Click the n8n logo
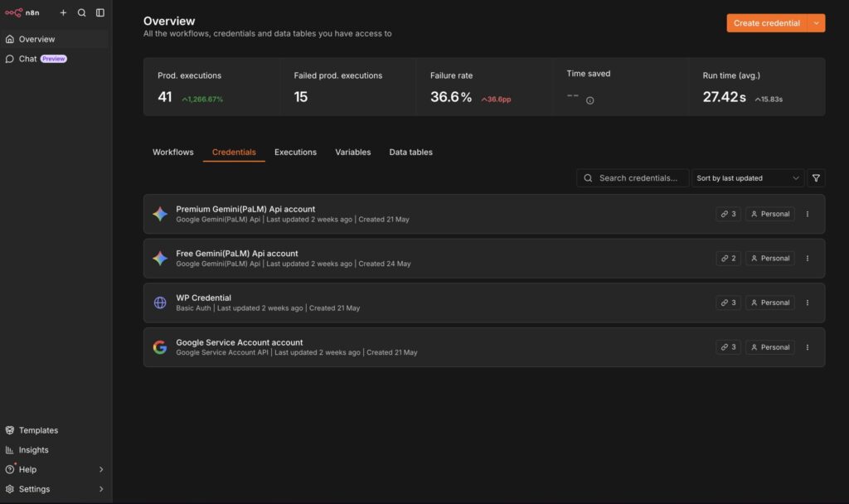This screenshot has height=504, width=849. point(22,12)
